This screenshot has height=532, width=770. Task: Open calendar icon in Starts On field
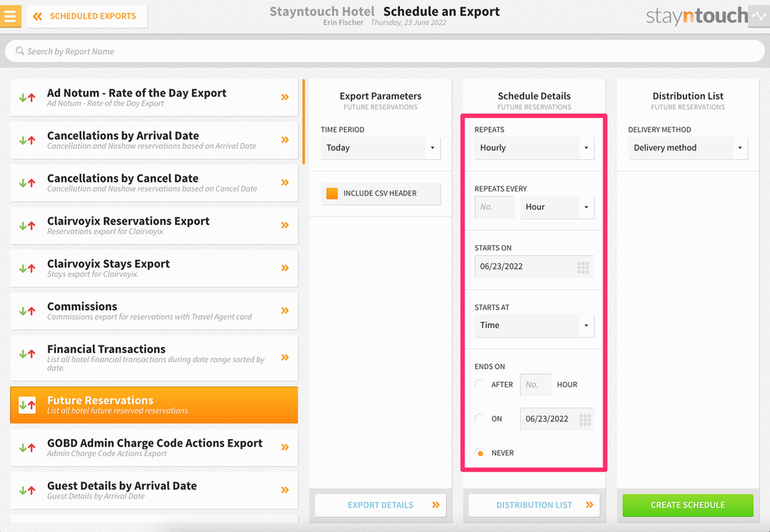[x=583, y=268]
